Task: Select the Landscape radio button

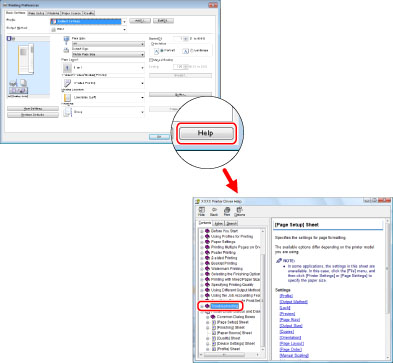Action: click(192, 51)
